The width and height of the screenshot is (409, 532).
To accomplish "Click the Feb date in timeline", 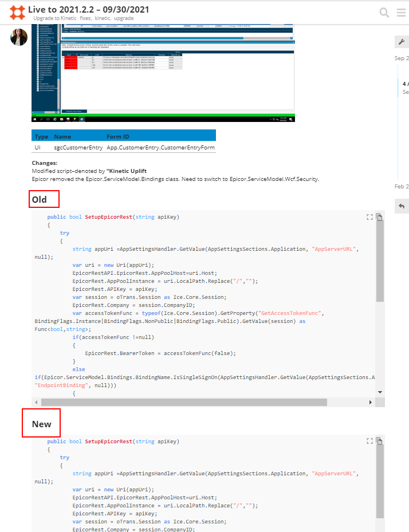I will 402,187.
